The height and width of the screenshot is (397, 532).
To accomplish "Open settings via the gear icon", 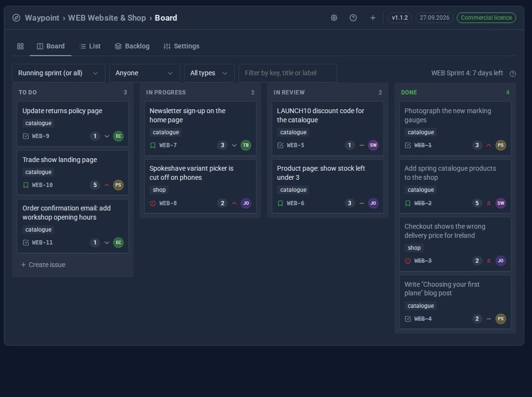I will pos(334,18).
